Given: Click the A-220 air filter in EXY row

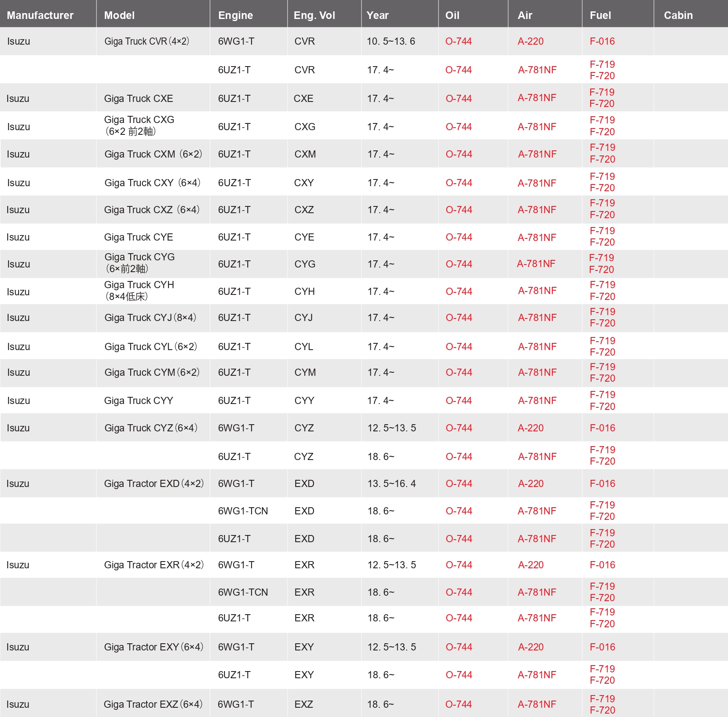Looking at the screenshot, I should 531,647.
